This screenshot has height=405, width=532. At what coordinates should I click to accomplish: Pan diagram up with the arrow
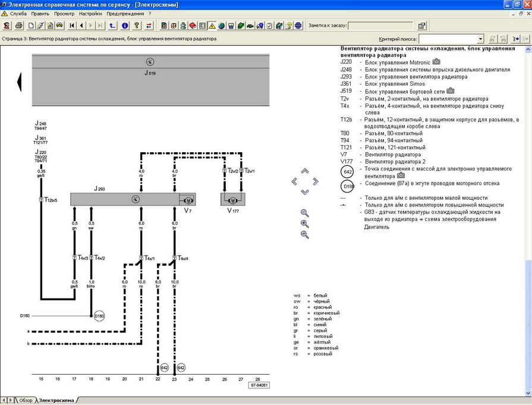305,171
